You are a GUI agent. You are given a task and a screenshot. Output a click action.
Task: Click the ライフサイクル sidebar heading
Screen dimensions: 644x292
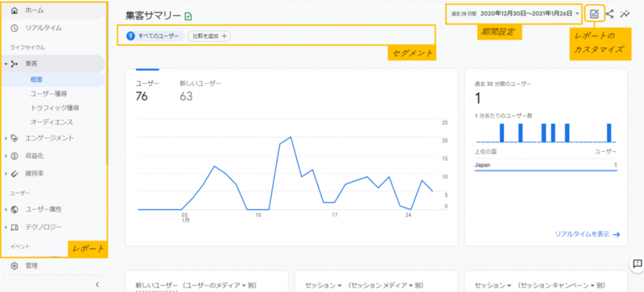pyautogui.click(x=27, y=47)
